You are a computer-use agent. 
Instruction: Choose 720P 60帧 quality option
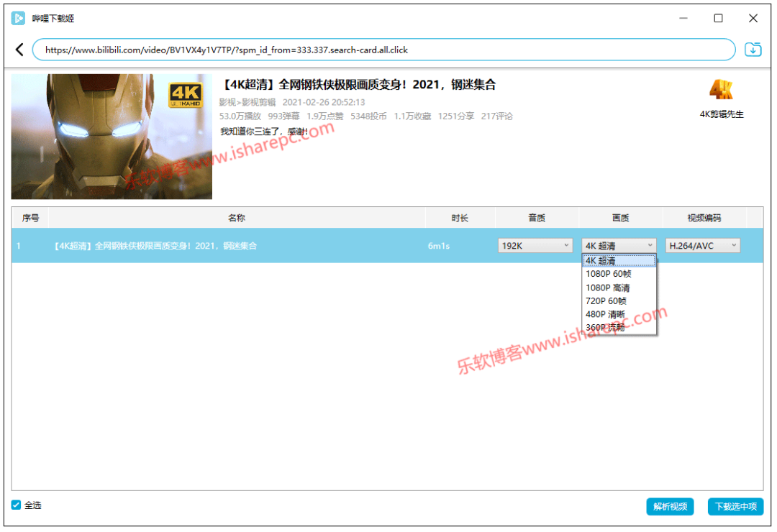[619, 301]
